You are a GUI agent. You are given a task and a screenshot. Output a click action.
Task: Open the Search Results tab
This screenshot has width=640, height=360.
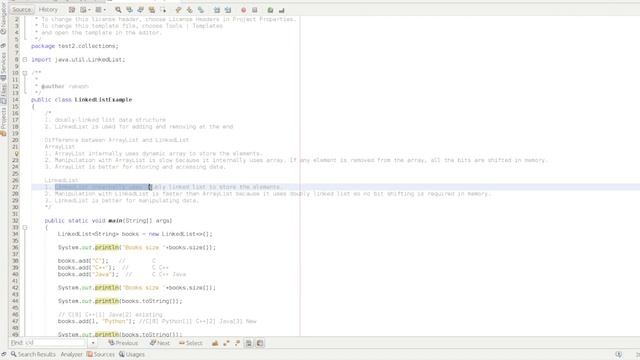pos(33,354)
